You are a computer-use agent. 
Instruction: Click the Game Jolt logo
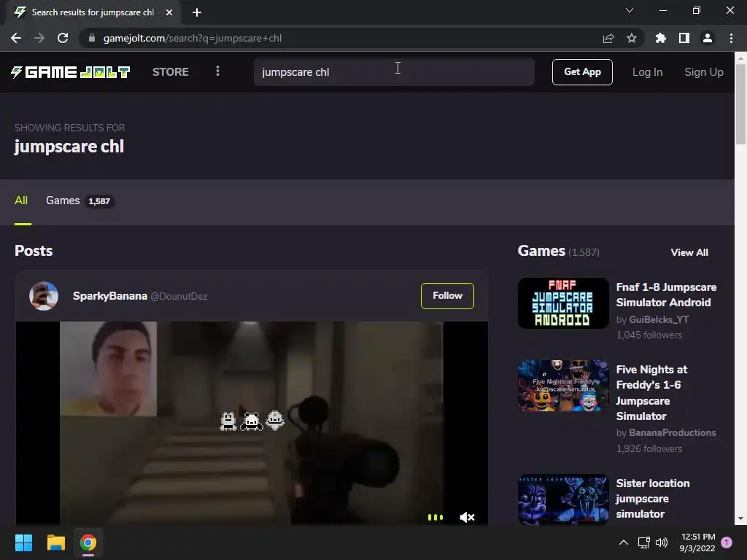point(71,72)
